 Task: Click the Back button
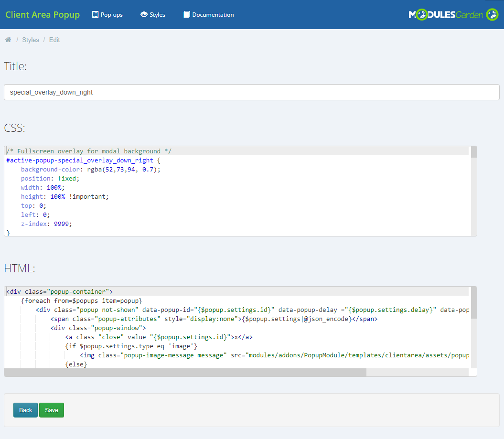(25, 410)
